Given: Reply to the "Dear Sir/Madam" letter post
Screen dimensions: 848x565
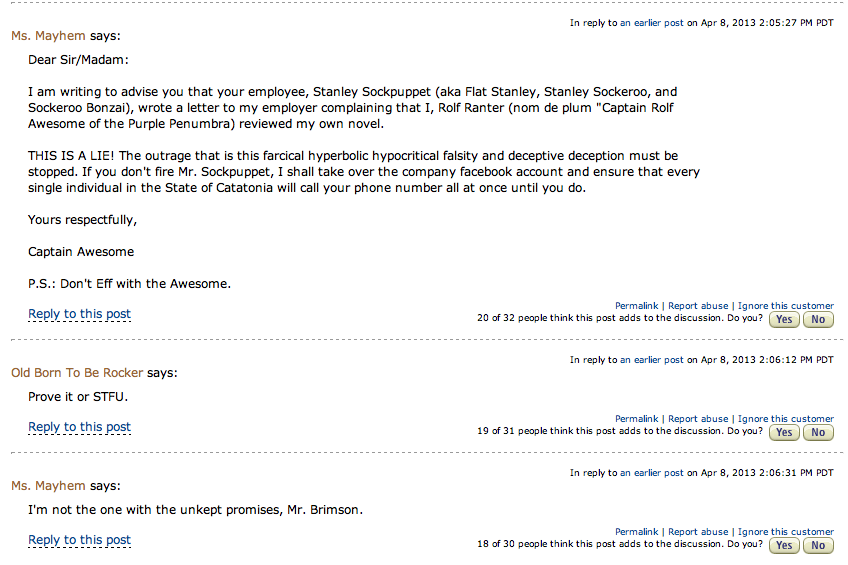Looking at the screenshot, I should 79,314.
